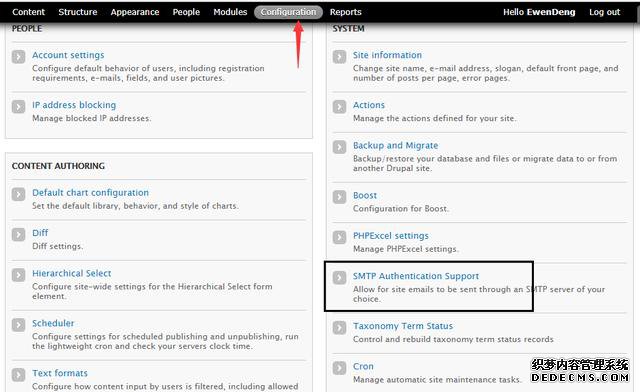Click the 'Manage blocked IP addresses.' description

91,118
